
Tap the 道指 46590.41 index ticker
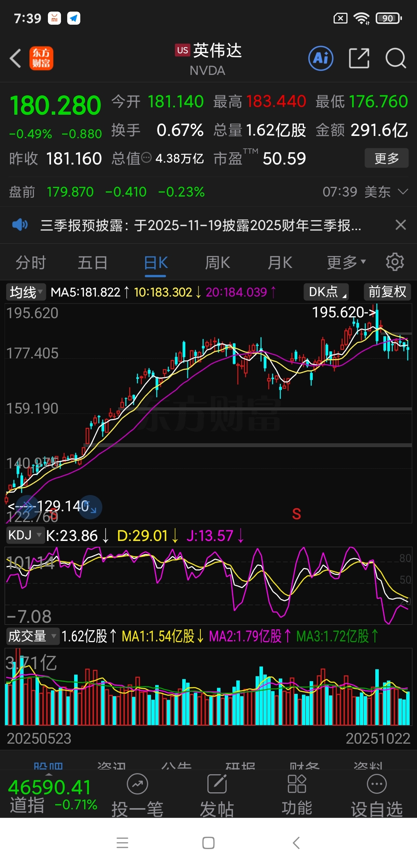click(53, 795)
